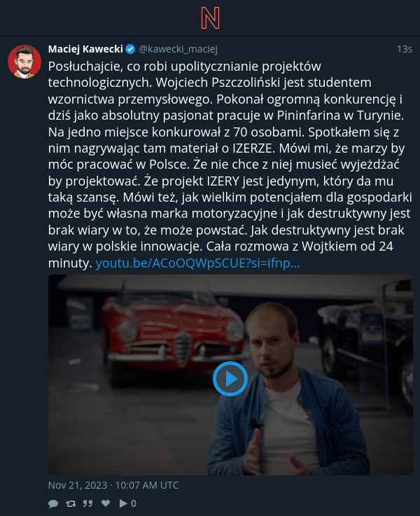
Task: Click Maciej Kawecki's profile avatar
Action: (x=24, y=62)
